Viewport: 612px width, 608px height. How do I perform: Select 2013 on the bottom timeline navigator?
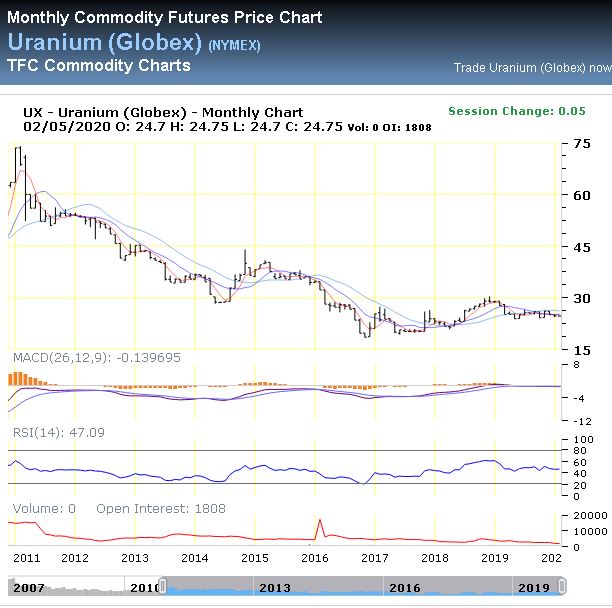(x=274, y=588)
